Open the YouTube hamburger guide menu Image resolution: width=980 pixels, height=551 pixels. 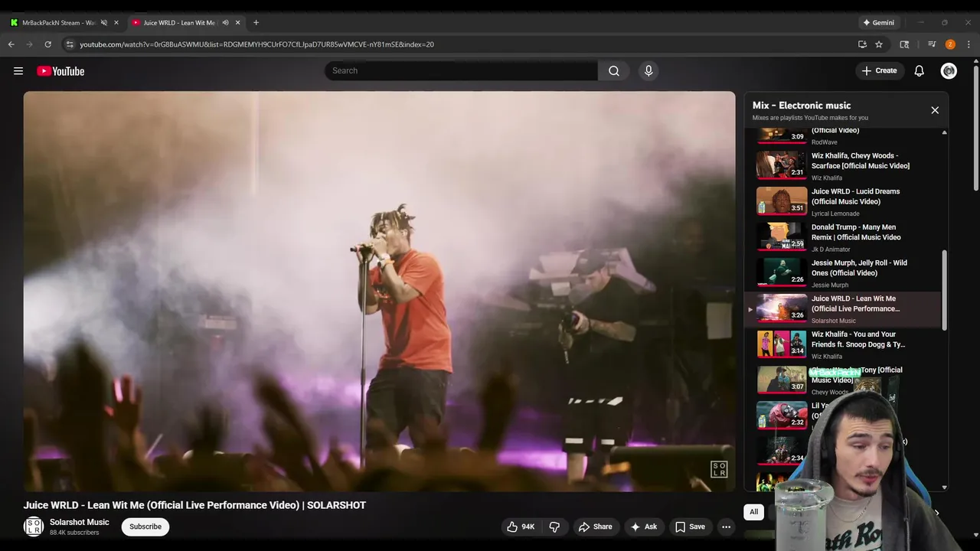(18, 71)
